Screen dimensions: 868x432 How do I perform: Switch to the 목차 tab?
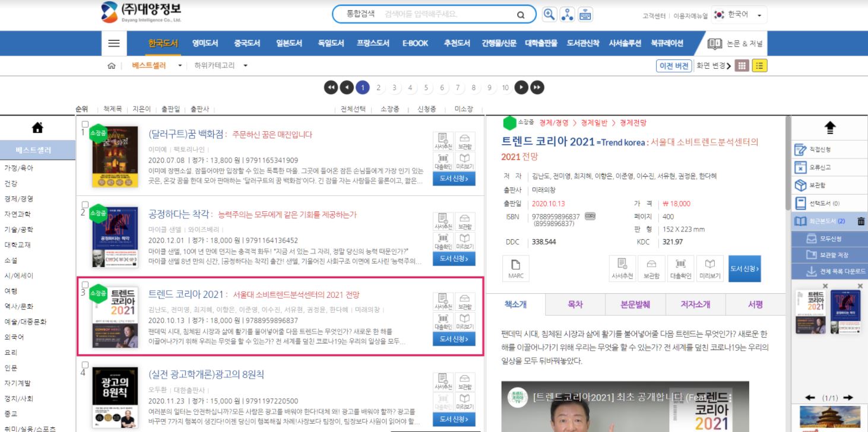(x=575, y=304)
